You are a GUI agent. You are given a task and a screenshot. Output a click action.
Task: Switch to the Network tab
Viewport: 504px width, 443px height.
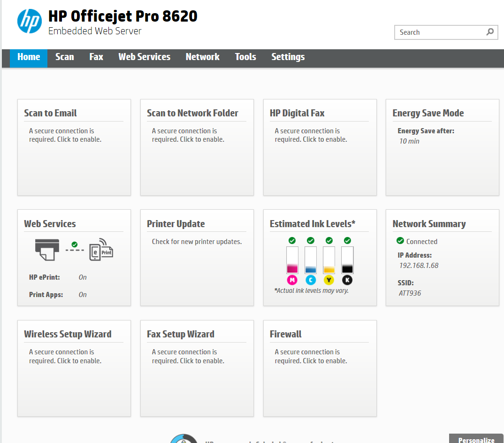pyautogui.click(x=202, y=57)
